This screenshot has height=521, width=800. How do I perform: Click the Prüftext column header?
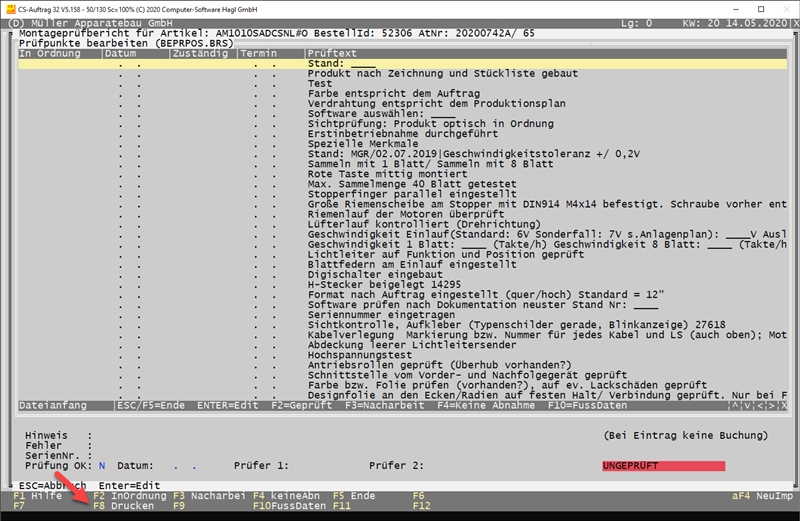pyautogui.click(x=332, y=53)
